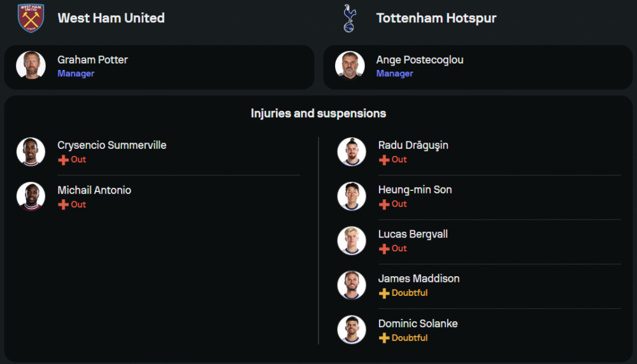Click the red injury cross beside Radu Drăgușin
Image resolution: width=637 pixels, height=364 pixels.
coord(384,160)
